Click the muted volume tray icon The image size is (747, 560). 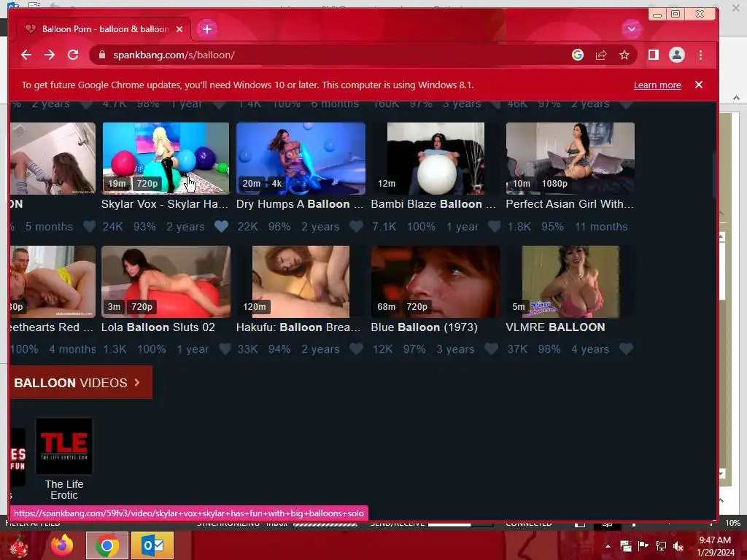(x=678, y=546)
